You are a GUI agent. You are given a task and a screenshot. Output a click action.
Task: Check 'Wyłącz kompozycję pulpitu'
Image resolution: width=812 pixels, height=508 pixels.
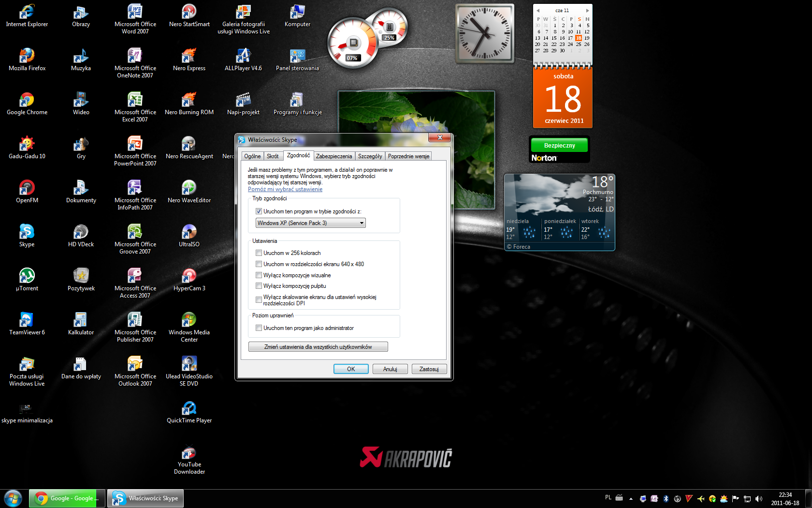coord(259,286)
